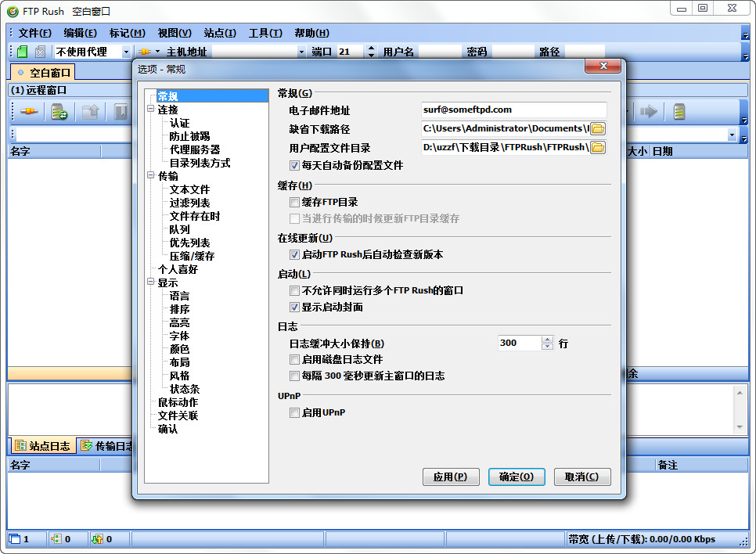
Task: Select 颜色 tree item
Action: [x=179, y=349]
